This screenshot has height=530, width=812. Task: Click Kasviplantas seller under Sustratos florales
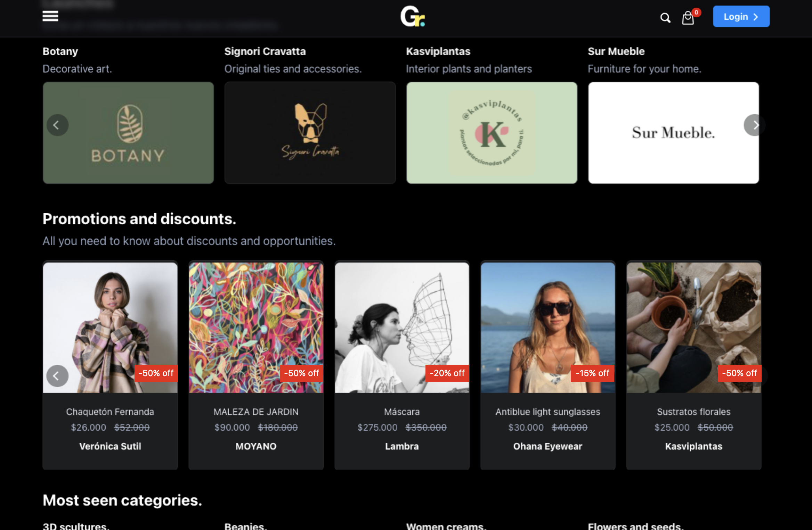[694, 446]
